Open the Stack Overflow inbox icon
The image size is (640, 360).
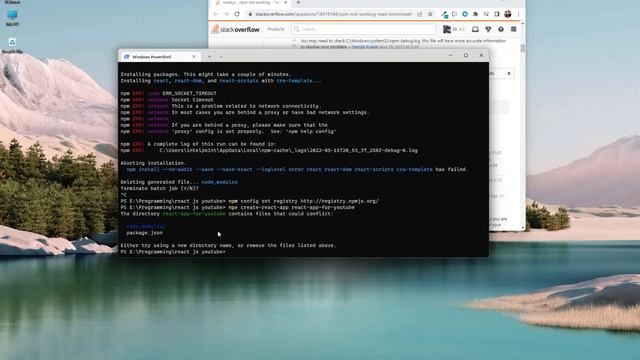pos(475,29)
